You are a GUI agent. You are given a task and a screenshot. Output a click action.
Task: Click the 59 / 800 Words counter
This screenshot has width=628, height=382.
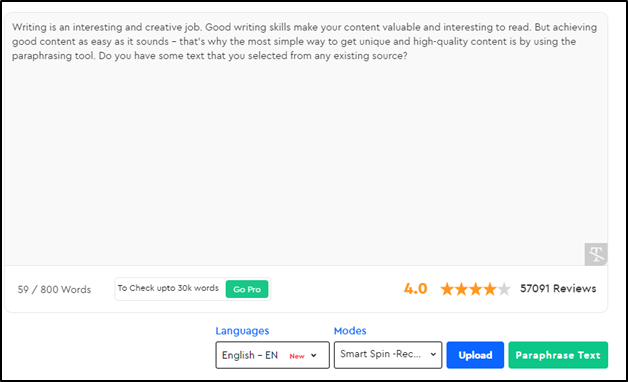[54, 290]
